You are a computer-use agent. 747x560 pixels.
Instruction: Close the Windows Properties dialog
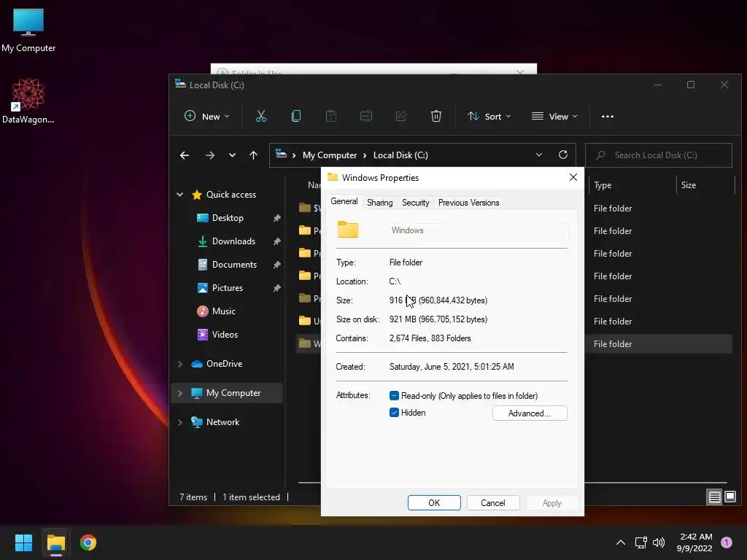point(573,177)
